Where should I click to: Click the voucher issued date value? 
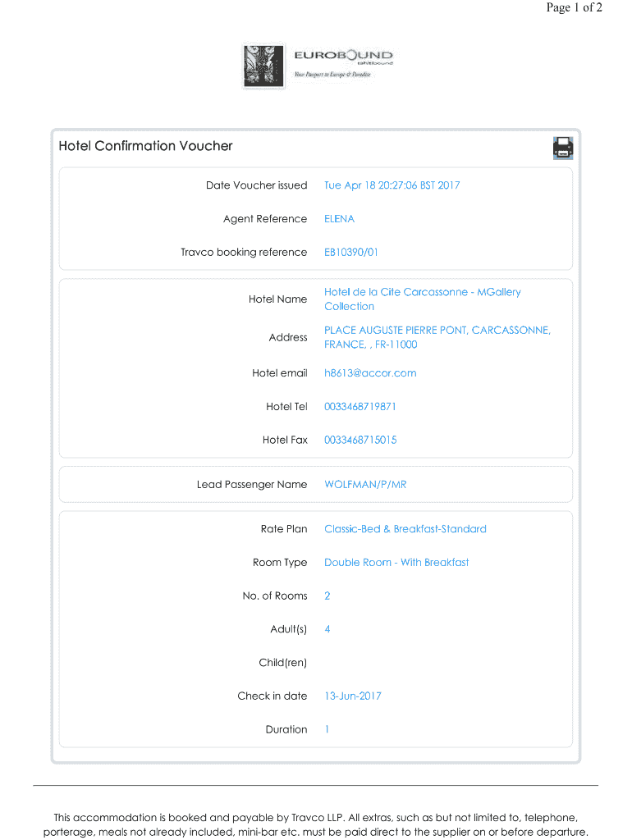tap(392, 185)
